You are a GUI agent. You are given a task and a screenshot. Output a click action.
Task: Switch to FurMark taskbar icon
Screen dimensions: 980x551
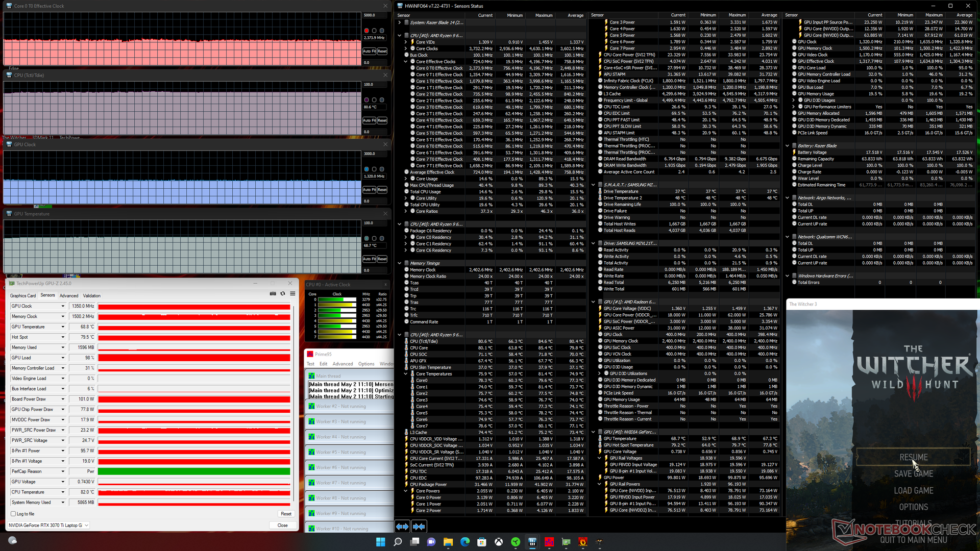point(583,542)
